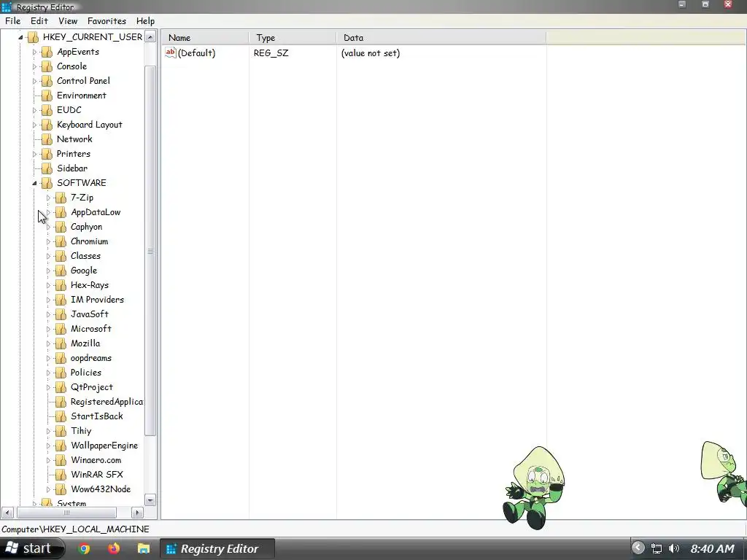Viewport: 747px width, 560px height.
Task: Click the Environment folder icon
Action: (47, 96)
